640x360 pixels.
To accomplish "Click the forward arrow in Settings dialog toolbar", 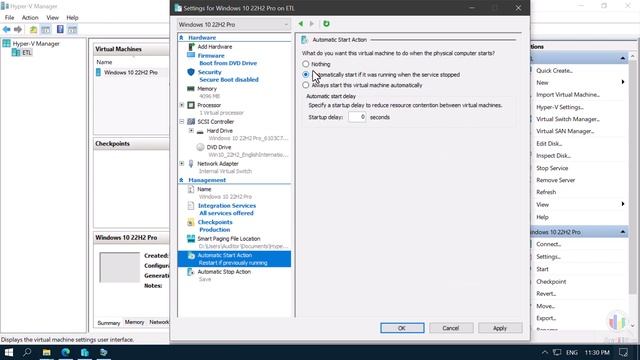I will [312, 24].
